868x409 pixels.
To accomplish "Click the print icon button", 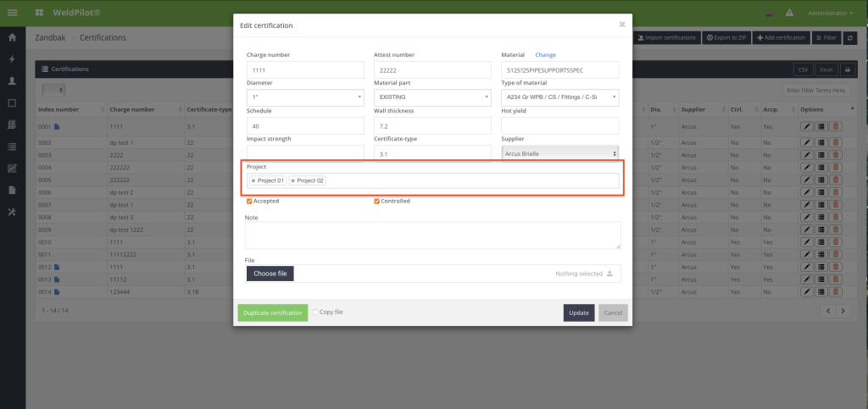I will click(x=846, y=69).
